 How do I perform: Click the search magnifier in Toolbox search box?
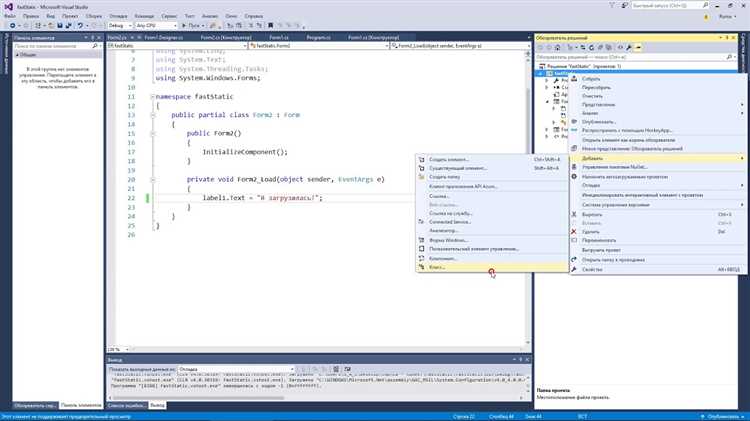(x=95, y=46)
